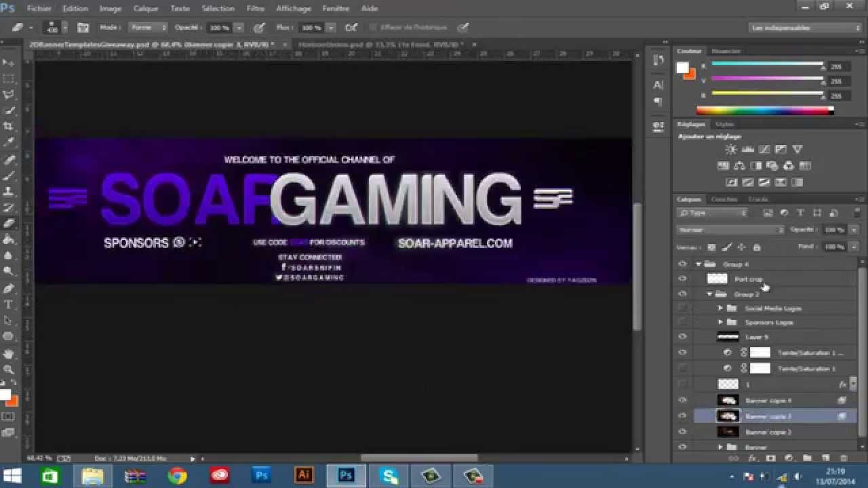
Task: Select the Brush tool
Action: 9,176
